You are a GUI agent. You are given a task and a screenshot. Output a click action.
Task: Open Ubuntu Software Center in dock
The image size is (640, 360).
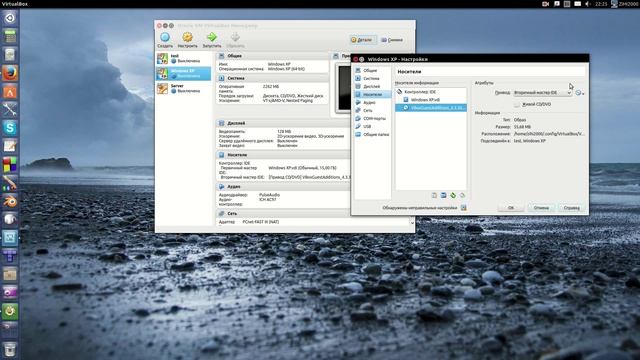coord(10,92)
